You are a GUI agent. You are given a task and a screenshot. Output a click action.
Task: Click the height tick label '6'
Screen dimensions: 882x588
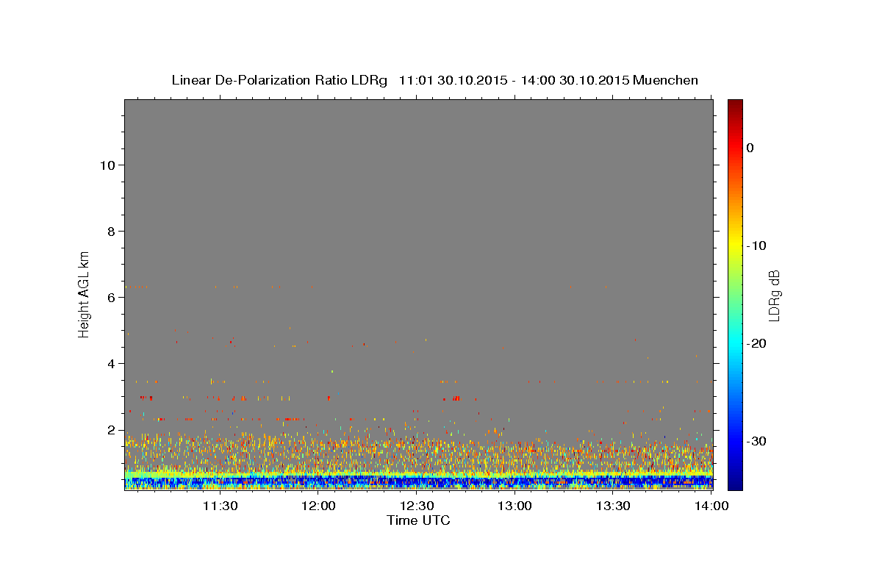pos(110,298)
